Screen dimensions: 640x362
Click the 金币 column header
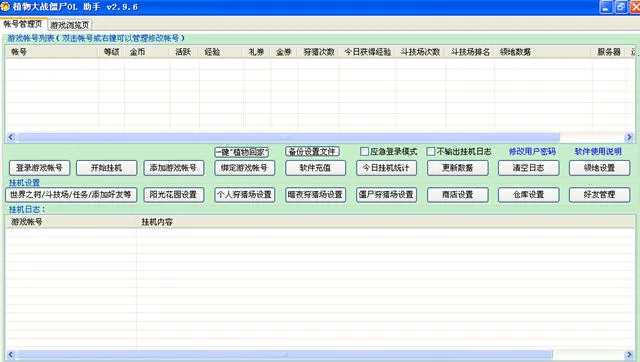(x=147, y=52)
